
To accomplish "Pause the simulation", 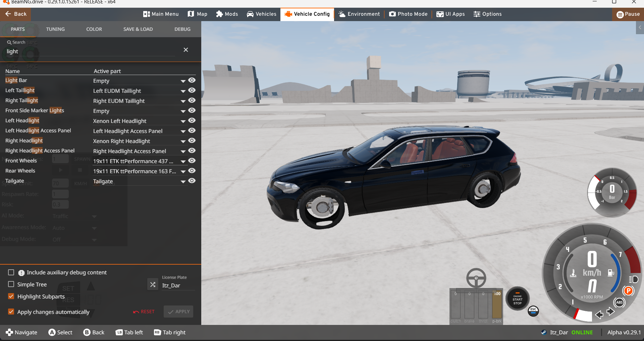I will tap(628, 14).
